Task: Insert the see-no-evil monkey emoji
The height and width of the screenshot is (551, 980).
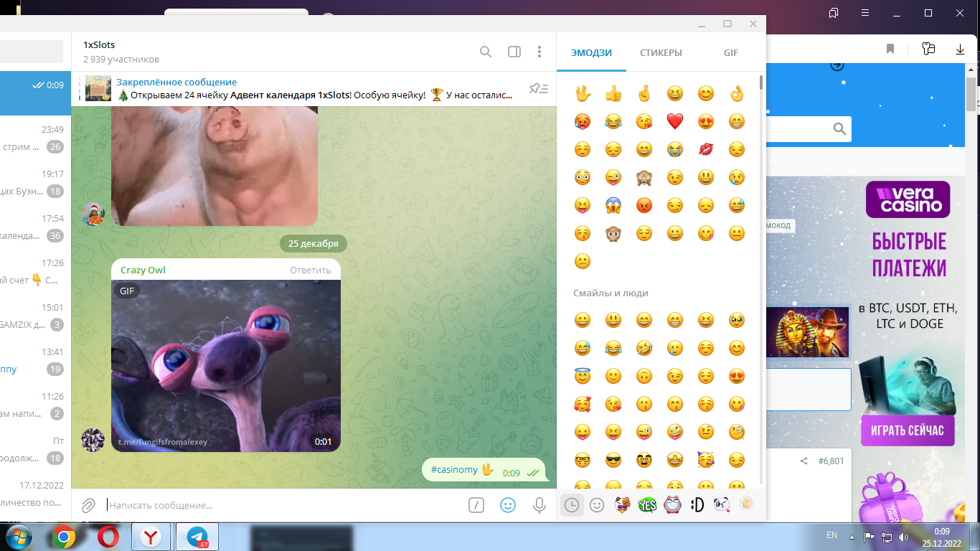Action: click(644, 177)
